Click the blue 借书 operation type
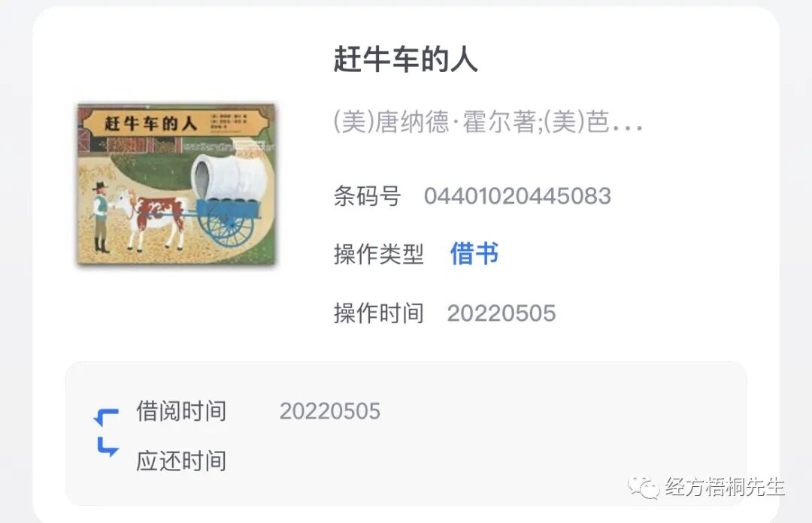 474,254
